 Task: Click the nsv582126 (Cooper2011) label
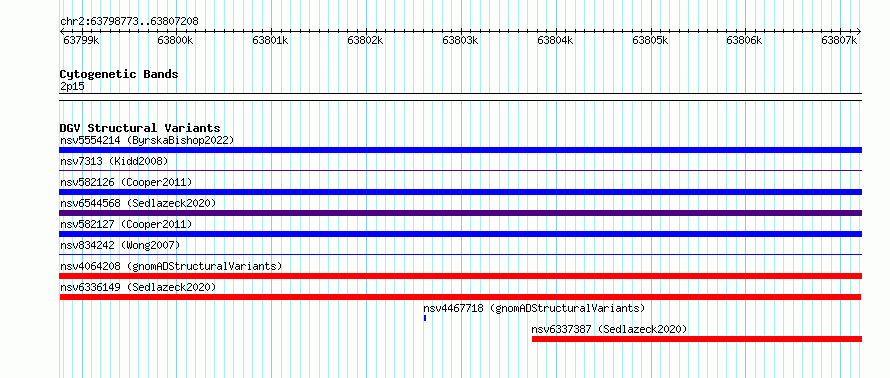coord(126,182)
